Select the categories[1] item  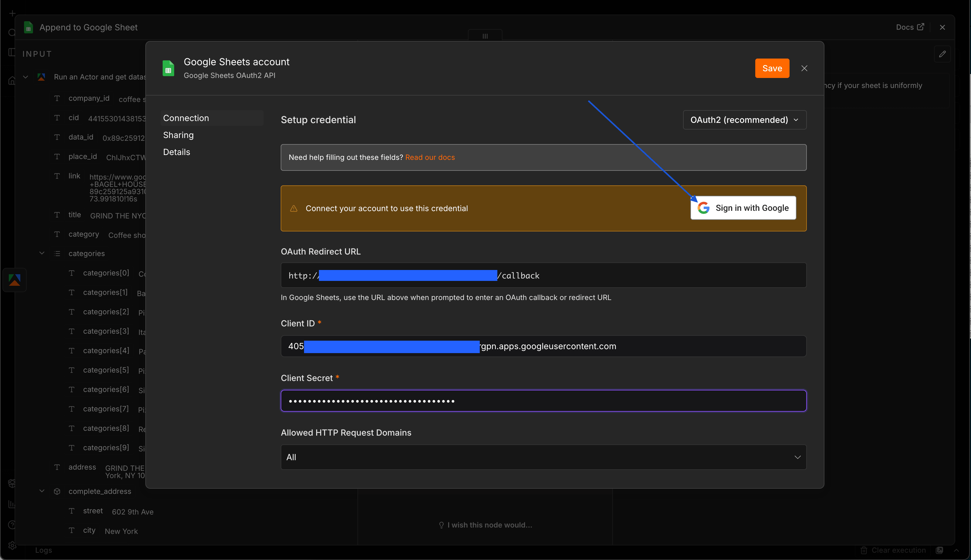tap(105, 292)
